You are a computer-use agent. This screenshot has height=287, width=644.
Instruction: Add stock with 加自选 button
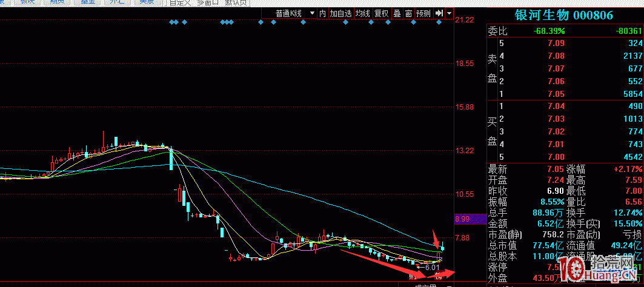click(x=341, y=13)
